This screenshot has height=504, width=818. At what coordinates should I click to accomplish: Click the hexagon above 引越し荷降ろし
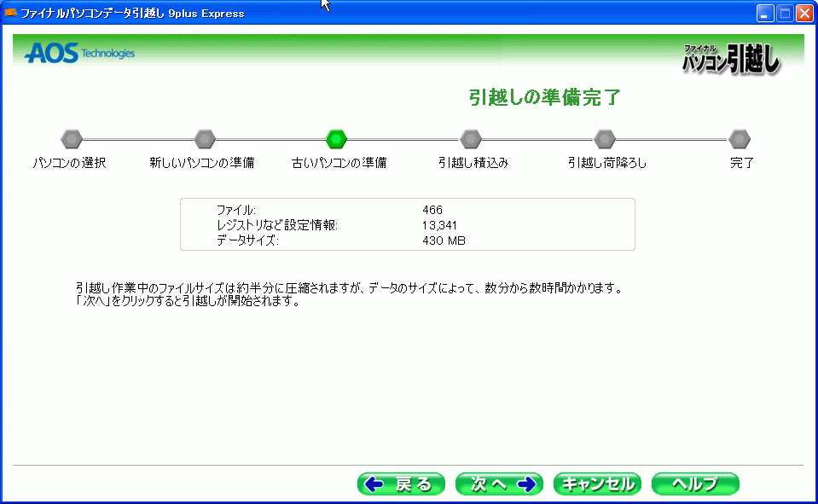coord(605,138)
